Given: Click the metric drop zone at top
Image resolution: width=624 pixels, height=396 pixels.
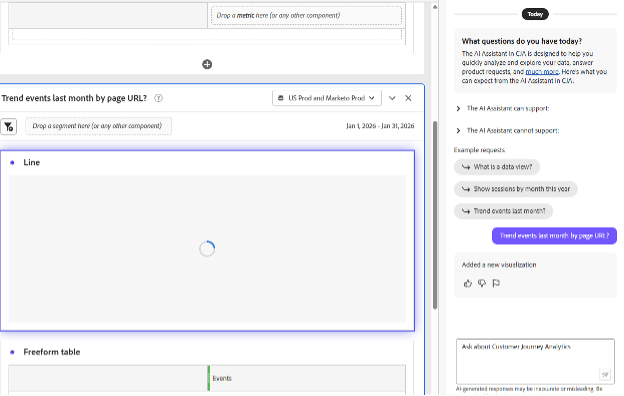Looking at the screenshot, I should (306, 16).
